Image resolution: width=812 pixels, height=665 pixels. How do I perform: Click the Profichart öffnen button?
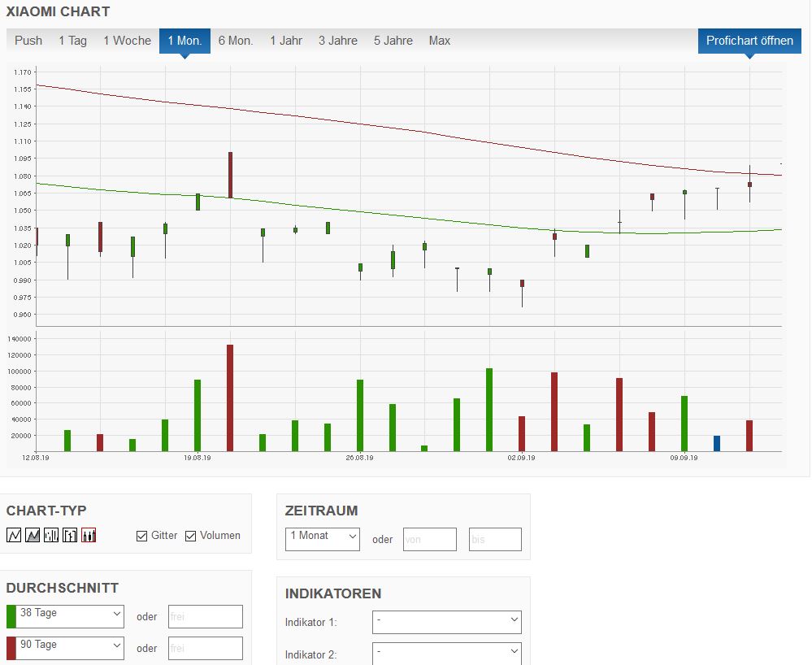[749, 41]
